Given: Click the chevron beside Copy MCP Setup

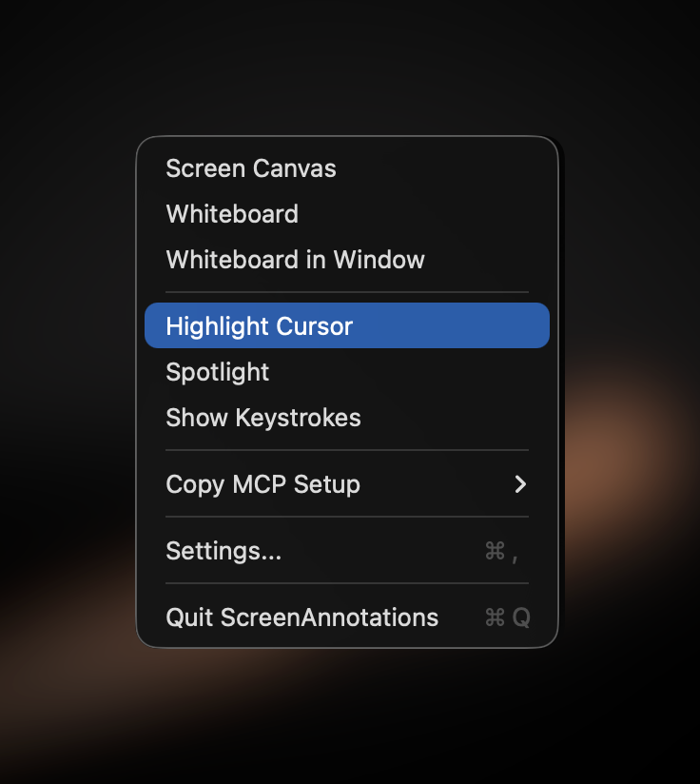Looking at the screenshot, I should point(519,484).
